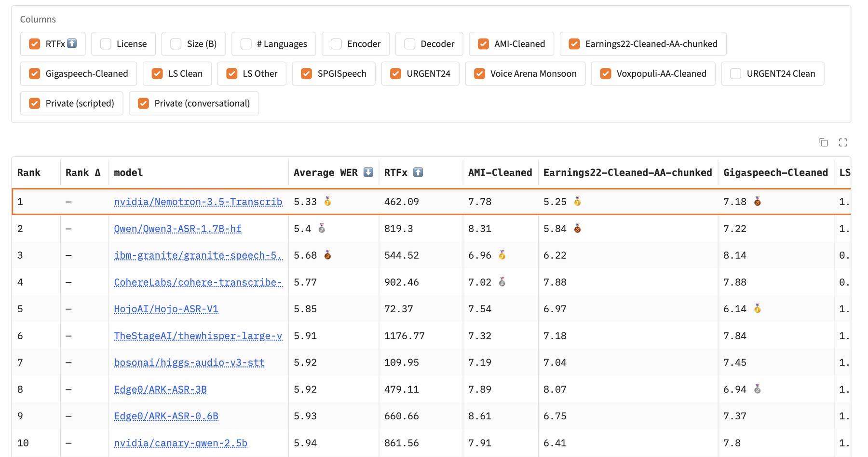Toggle the URGENT24 Clean column checkbox
This screenshot has height=457, width=868.
pyautogui.click(x=736, y=74)
